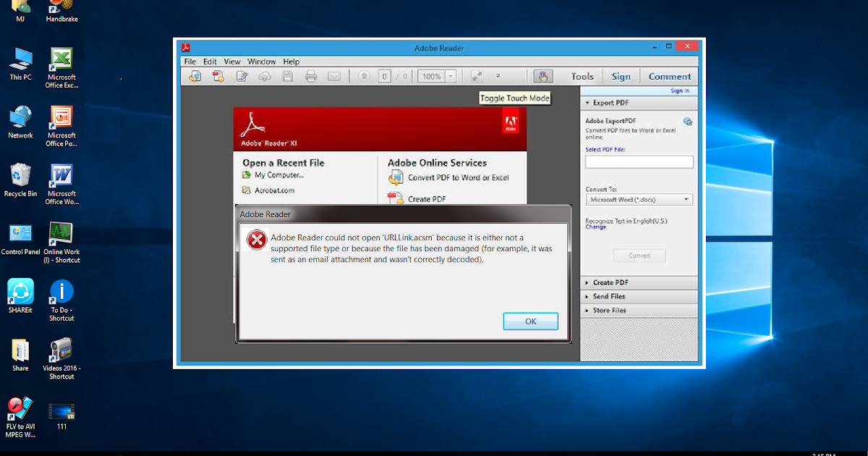Click the Print document icon
This screenshot has width=868, height=456.
point(311,75)
